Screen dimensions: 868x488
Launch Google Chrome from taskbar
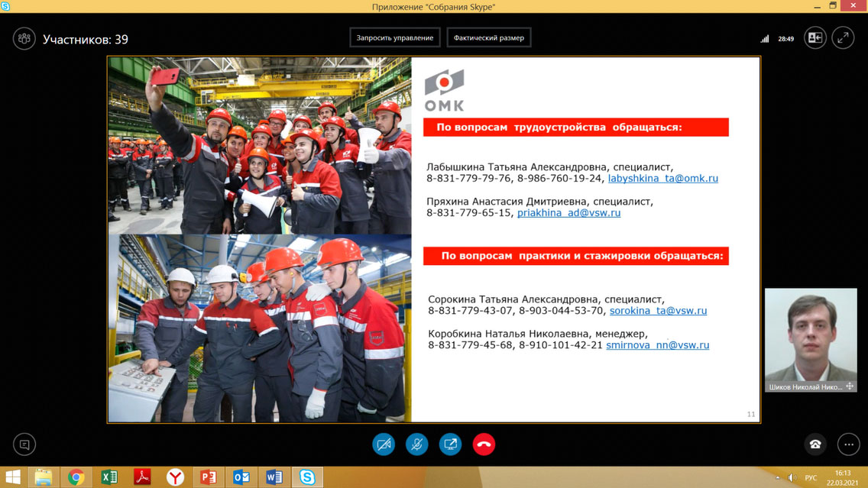pyautogui.click(x=76, y=477)
